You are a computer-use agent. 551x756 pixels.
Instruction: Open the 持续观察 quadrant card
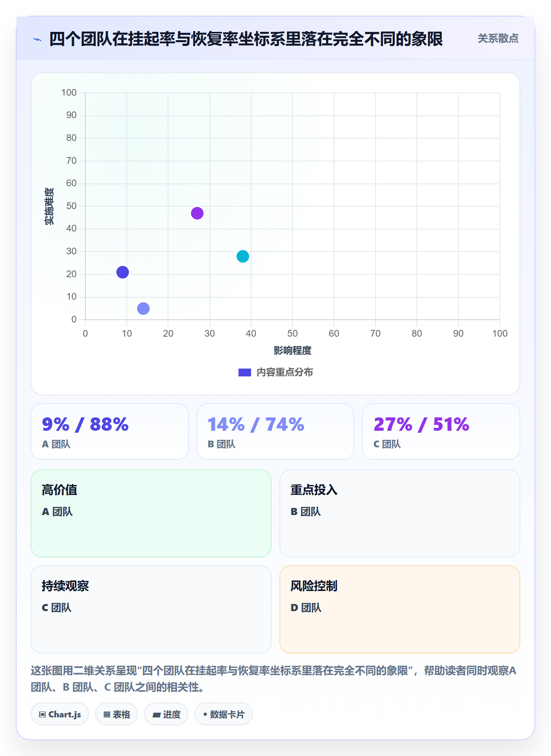coord(151,610)
